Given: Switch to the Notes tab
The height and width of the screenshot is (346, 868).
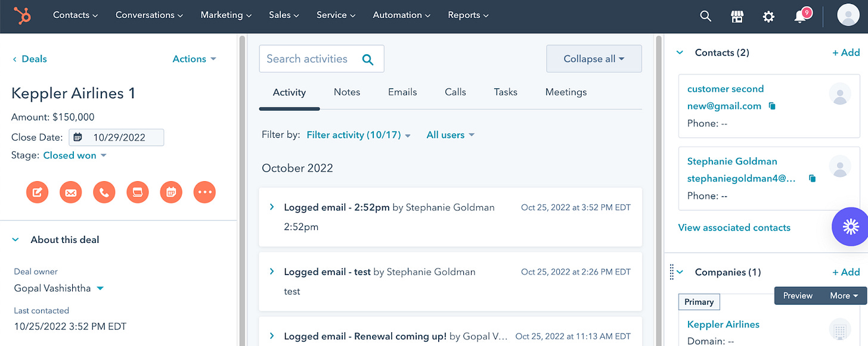Looking at the screenshot, I should click(x=347, y=92).
